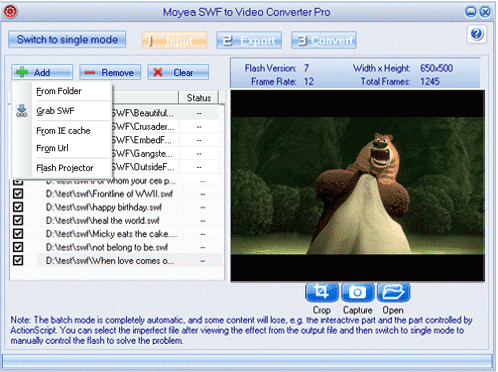Select row SWF\Gangste...
The width and height of the screenshot is (498, 372).
point(167,153)
